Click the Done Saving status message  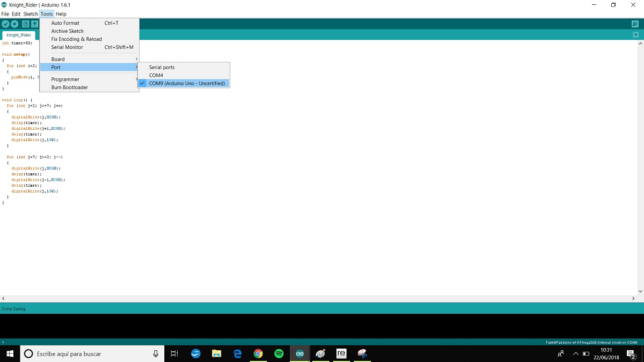click(14, 309)
